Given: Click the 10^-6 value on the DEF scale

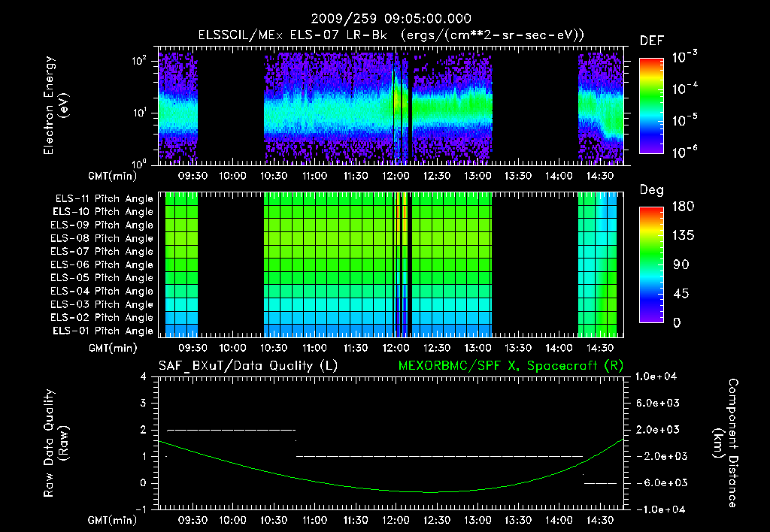Looking at the screenshot, I should click(x=685, y=152).
